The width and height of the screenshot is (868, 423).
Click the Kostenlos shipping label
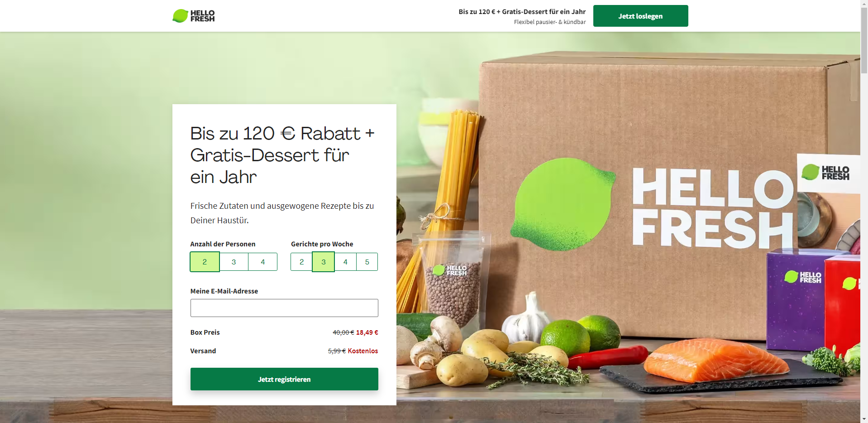pyautogui.click(x=363, y=351)
